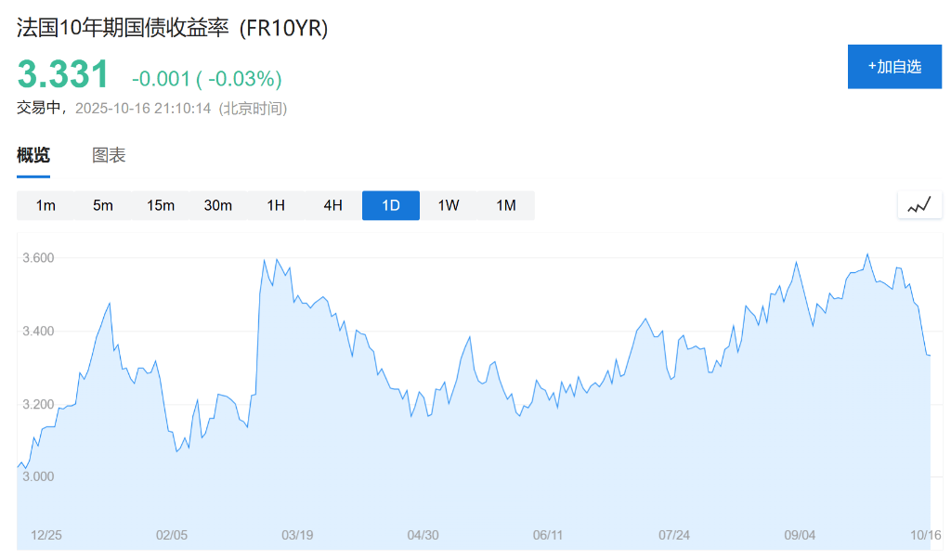Click the line chart type icon
The height and width of the screenshot is (560, 951).
(919, 205)
